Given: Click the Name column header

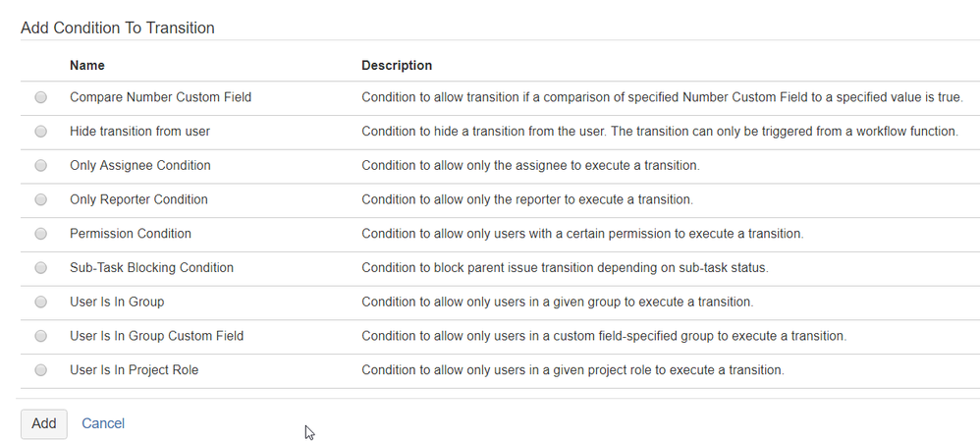Looking at the screenshot, I should [x=87, y=66].
